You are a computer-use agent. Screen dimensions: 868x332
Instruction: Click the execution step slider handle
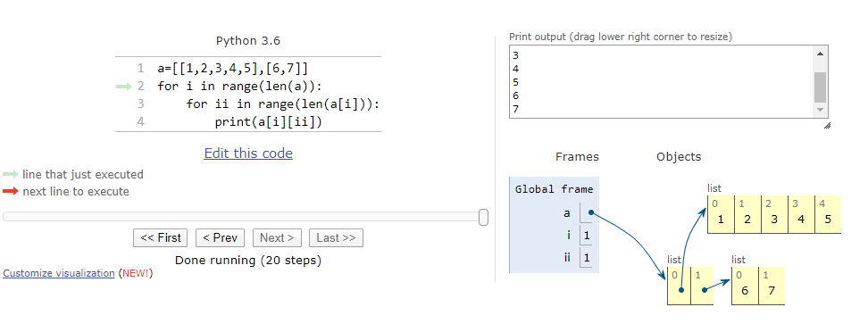click(x=483, y=217)
